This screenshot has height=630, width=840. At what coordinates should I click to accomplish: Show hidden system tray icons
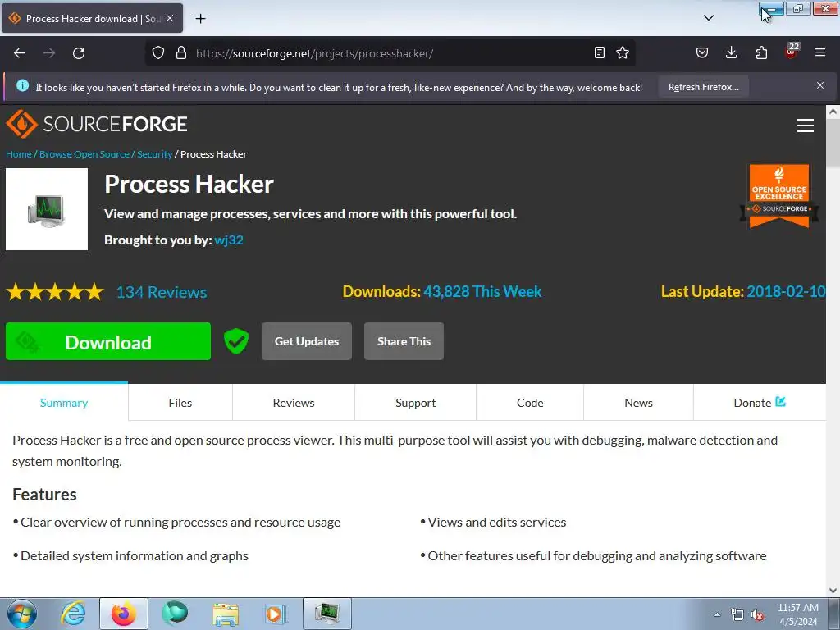[x=717, y=614]
